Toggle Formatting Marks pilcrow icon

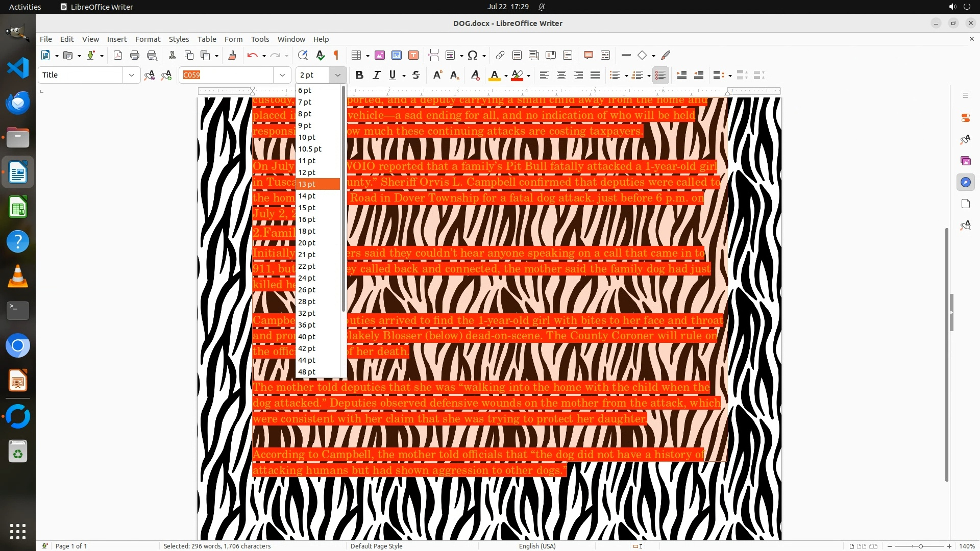[336, 55]
